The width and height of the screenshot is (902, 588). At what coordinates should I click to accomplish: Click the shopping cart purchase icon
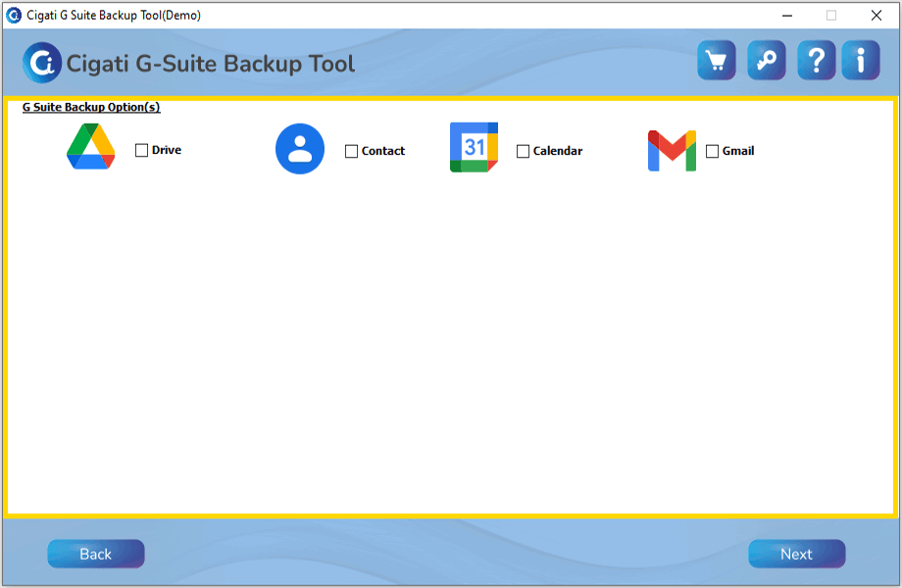coord(717,61)
